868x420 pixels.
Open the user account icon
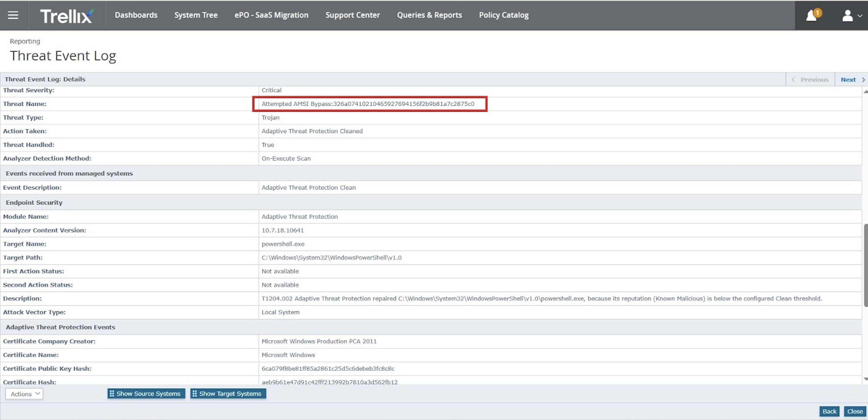[x=847, y=15]
